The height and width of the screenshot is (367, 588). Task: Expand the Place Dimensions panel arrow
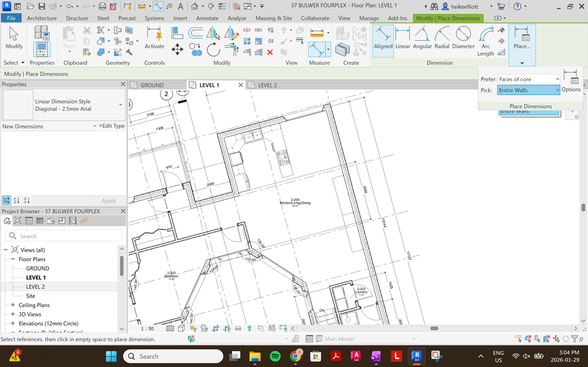[521, 63]
